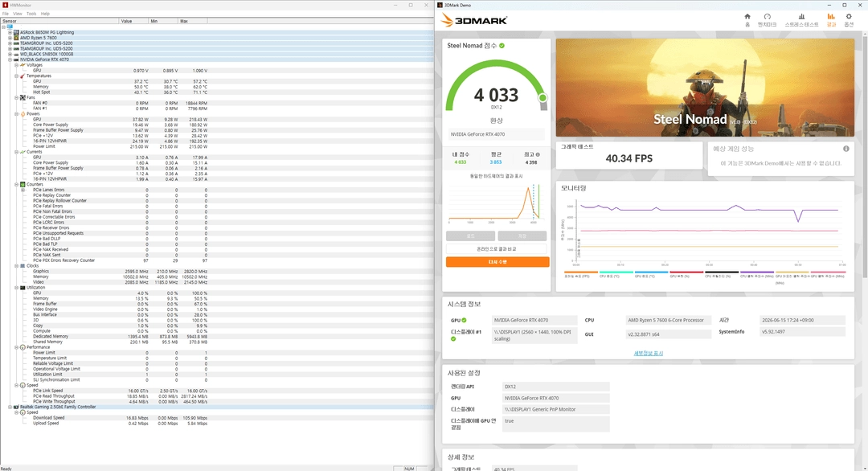Open the Help menu in HWMonitor
Image resolution: width=868 pixels, height=471 pixels.
point(45,14)
